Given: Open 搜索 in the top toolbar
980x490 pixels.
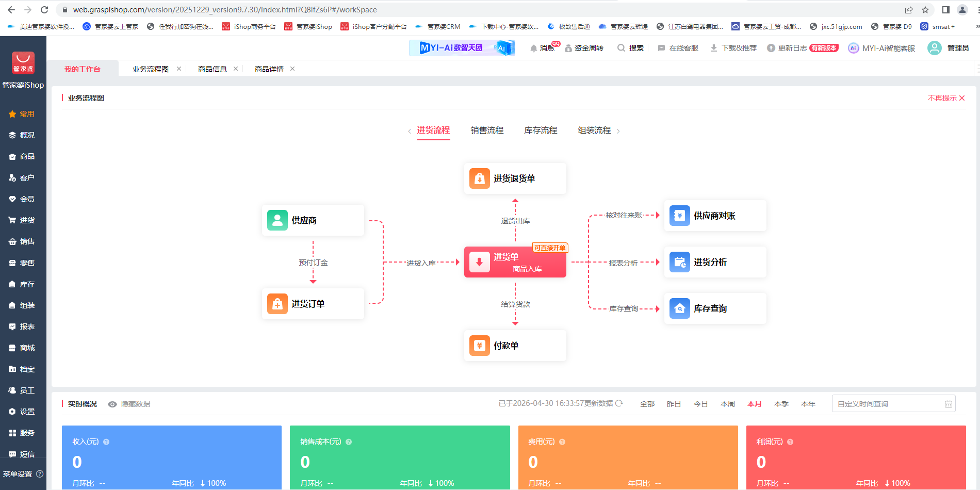Looking at the screenshot, I should pyautogui.click(x=630, y=48).
